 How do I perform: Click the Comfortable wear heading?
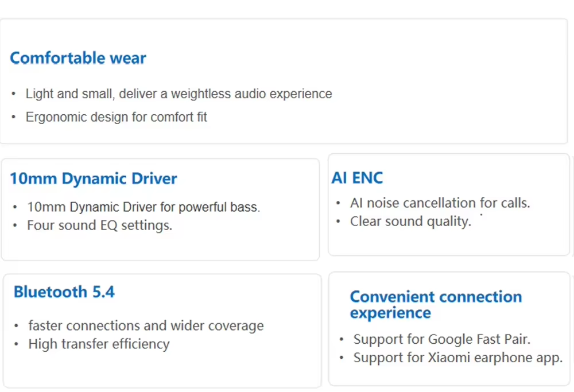pos(78,59)
